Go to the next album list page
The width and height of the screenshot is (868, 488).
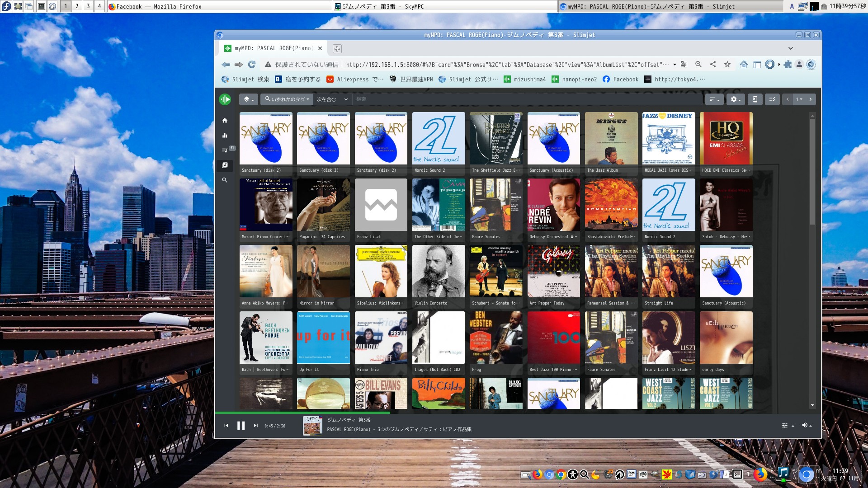(811, 99)
